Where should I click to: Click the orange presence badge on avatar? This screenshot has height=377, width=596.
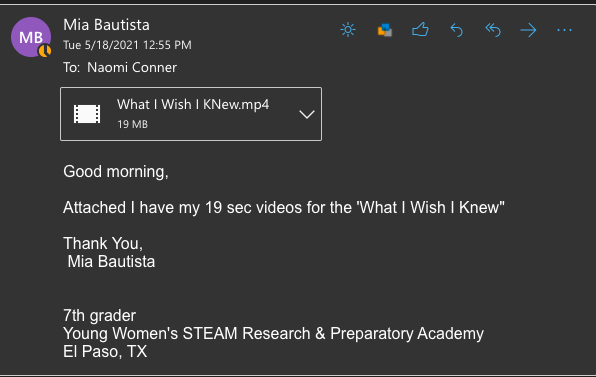point(45,51)
